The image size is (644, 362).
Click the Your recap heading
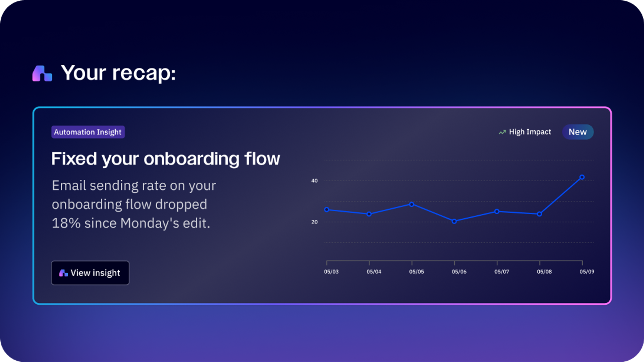click(x=118, y=73)
